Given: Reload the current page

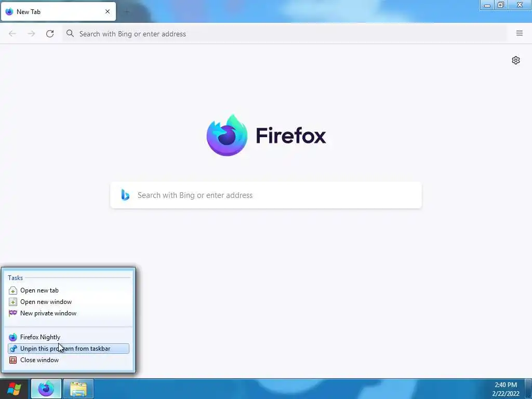Looking at the screenshot, I should (50, 34).
